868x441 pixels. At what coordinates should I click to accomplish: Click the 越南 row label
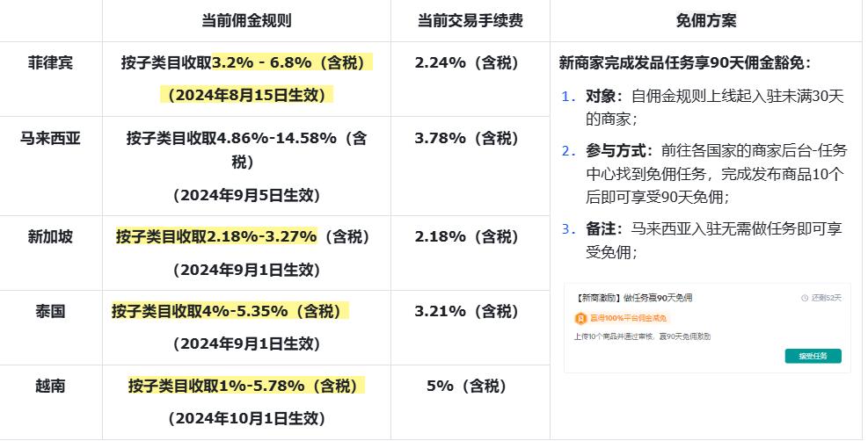pos(50,386)
